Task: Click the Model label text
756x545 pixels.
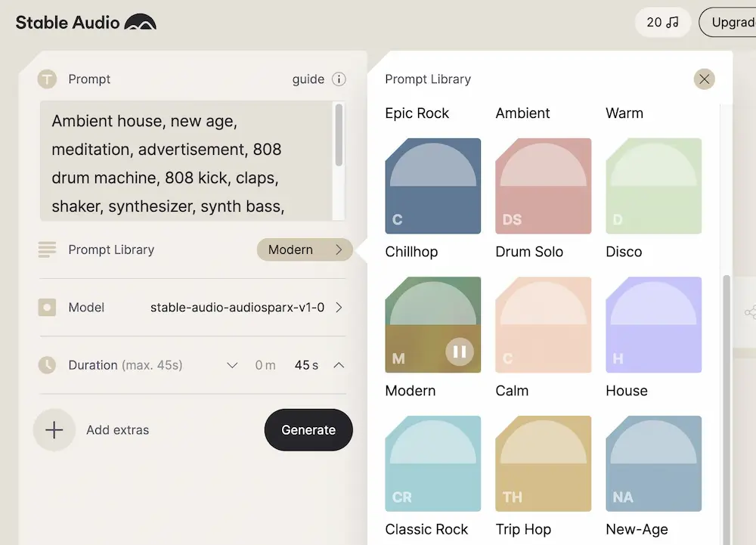Action: (x=86, y=308)
